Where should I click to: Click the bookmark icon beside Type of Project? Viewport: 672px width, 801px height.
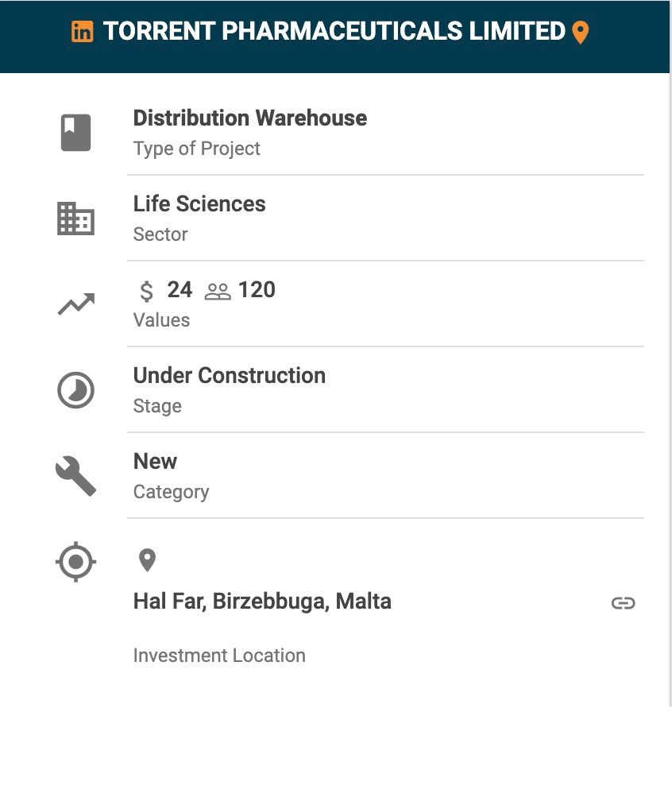(76, 133)
